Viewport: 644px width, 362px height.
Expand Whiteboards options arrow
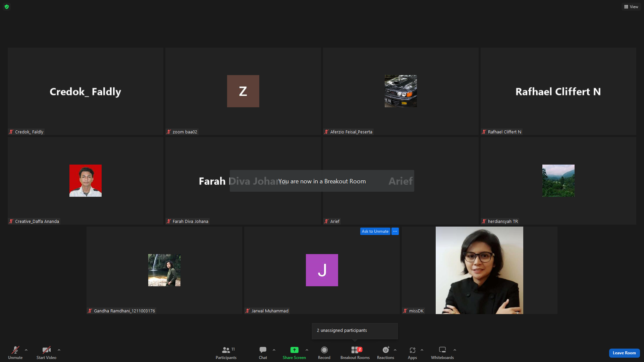click(x=455, y=350)
